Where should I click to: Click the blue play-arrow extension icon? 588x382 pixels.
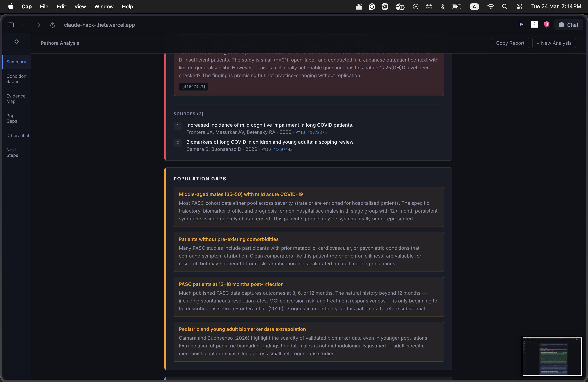pos(521,24)
